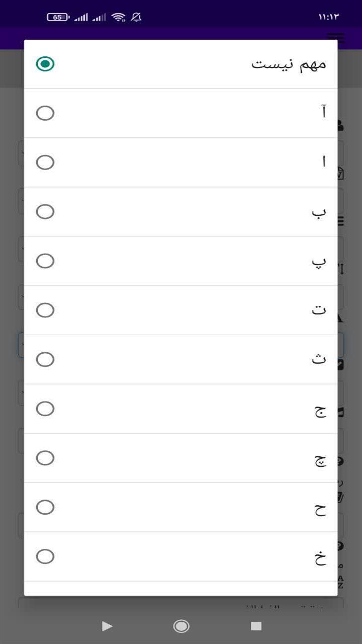Tap the ب letter label row
Screen dimensions: 362x644
pos(181,212)
